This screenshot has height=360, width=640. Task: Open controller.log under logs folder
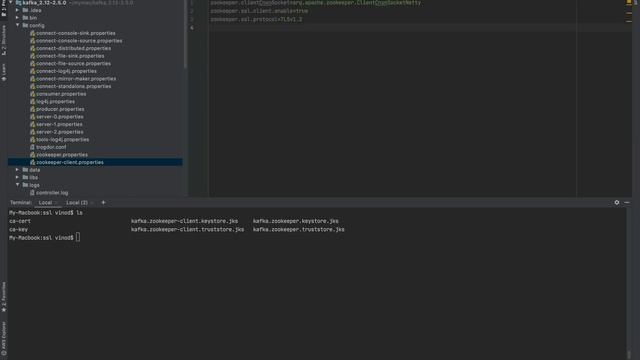tap(52, 193)
